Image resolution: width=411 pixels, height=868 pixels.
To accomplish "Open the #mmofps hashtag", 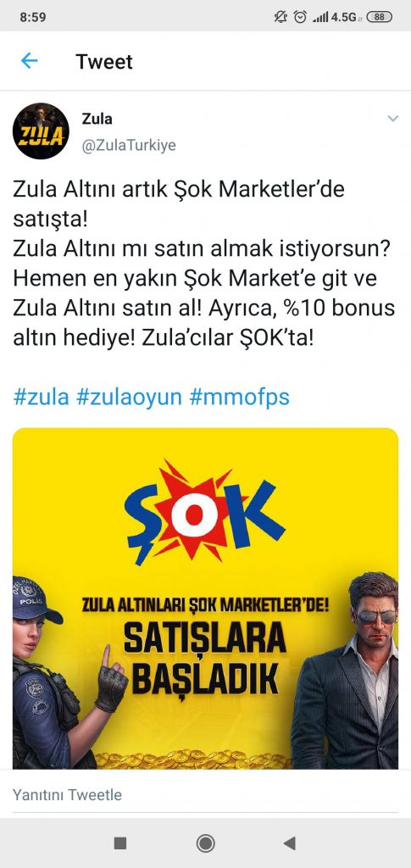I will point(240,397).
